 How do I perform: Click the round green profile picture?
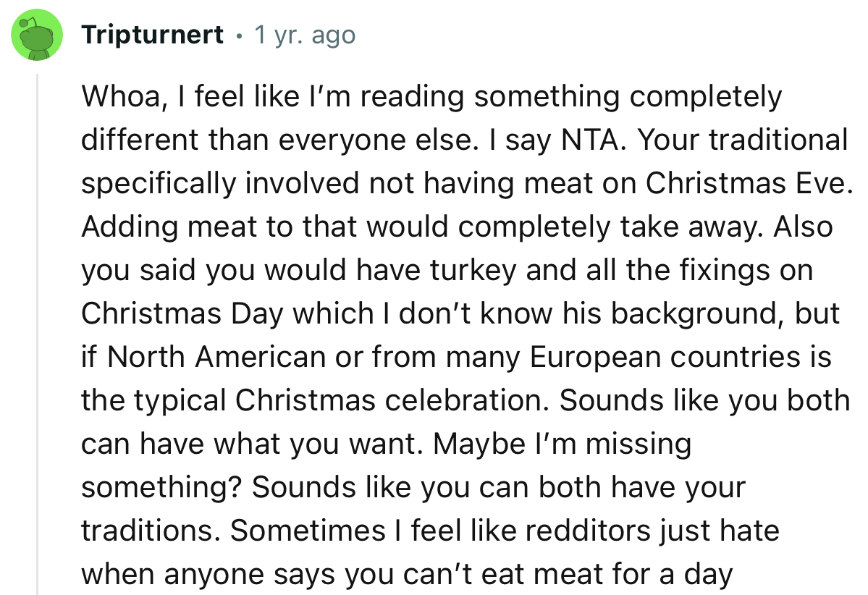click(36, 34)
